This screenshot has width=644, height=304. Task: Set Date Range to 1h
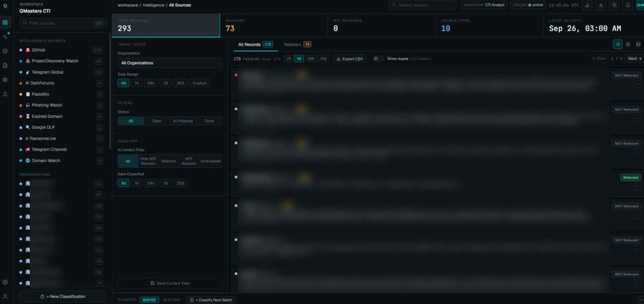[x=136, y=83]
